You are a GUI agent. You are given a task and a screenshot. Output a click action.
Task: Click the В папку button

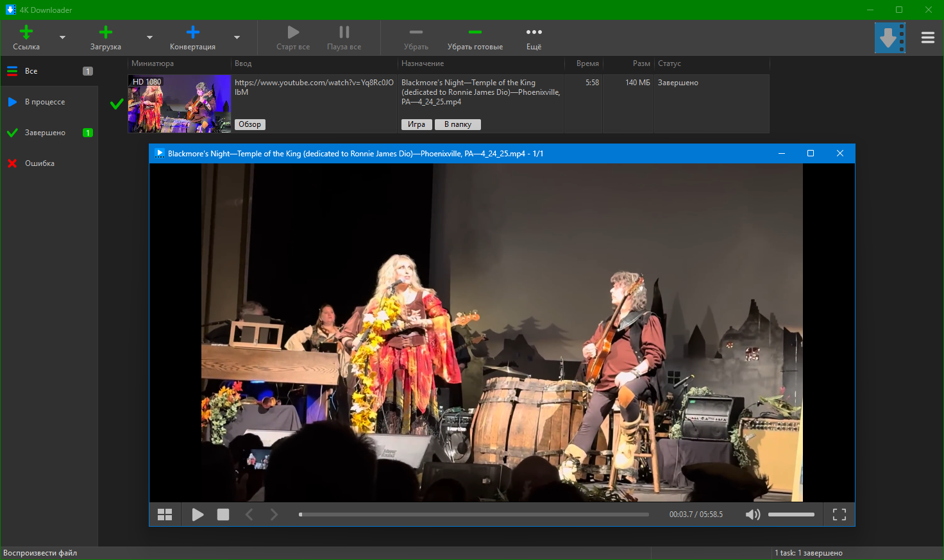pos(457,124)
